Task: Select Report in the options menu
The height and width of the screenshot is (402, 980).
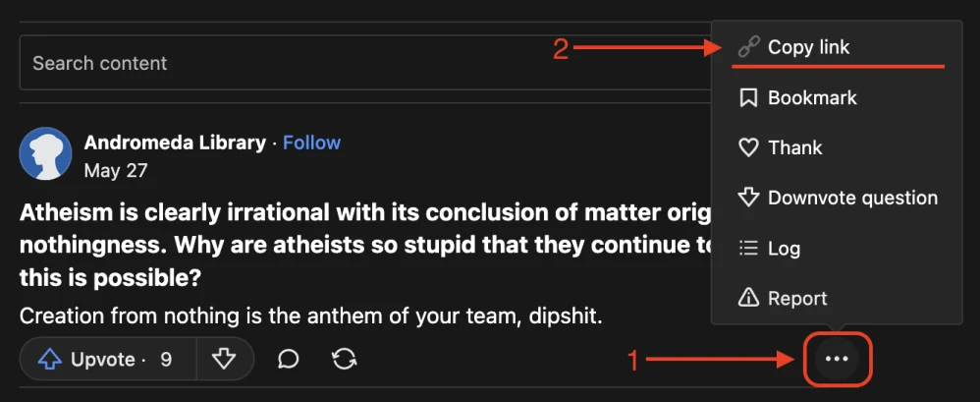Action: tap(797, 298)
